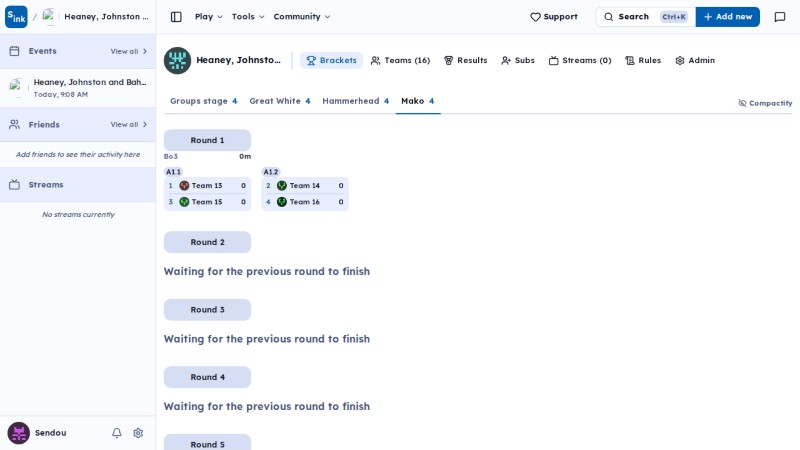Click the breadcrumb tournament thumbnail
This screenshot has width=800, height=450.
(49, 16)
